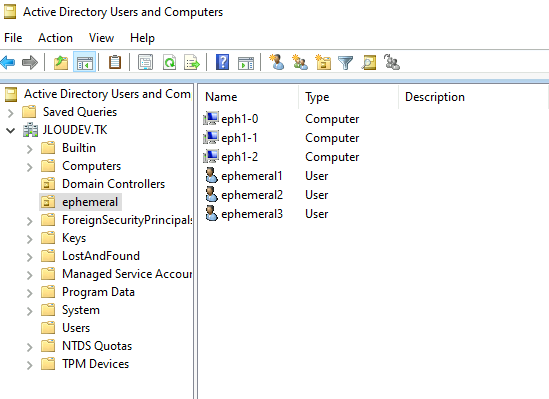Open the Action menu
This screenshot has width=549, height=399.
coord(55,37)
